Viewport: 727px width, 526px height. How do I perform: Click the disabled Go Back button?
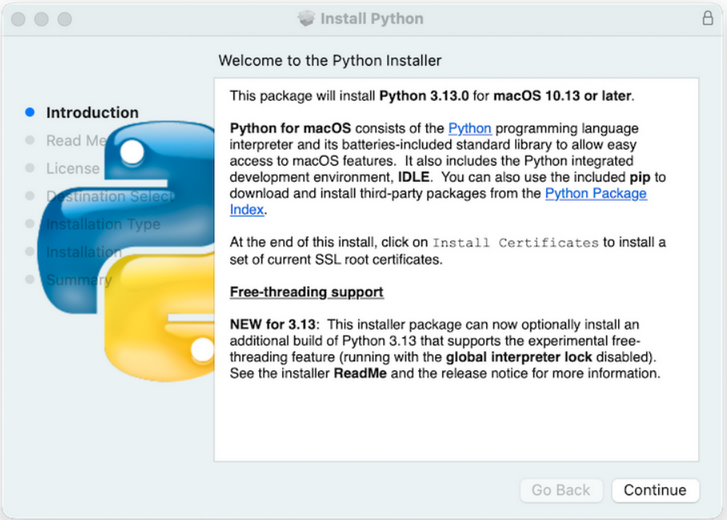[561, 490]
